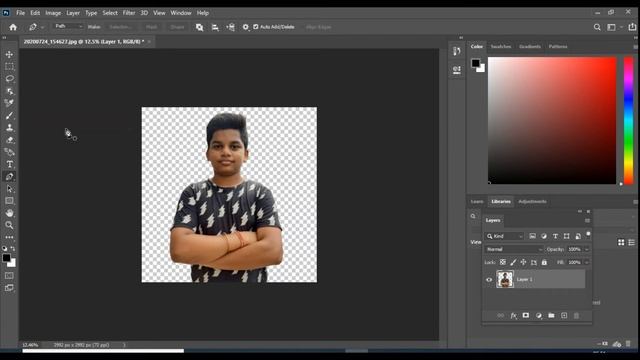The height and width of the screenshot is (360, 640).
Task: Toggle Auto Add/Delete checkbox
Action: point(256,27)
